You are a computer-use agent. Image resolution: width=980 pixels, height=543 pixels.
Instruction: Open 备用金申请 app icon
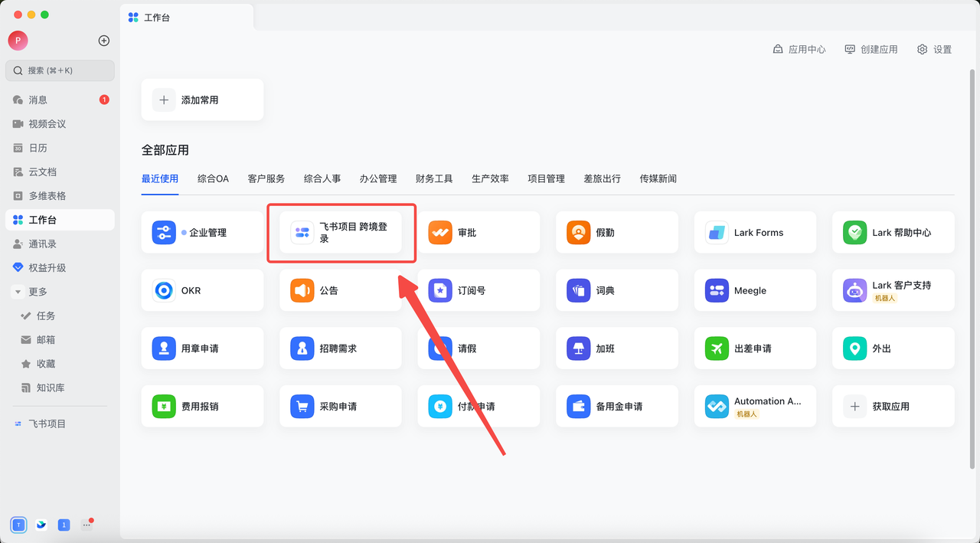pos(579,406)
